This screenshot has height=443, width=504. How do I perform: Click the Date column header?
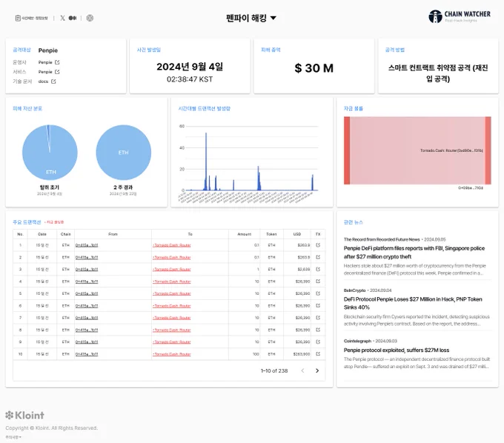click(x=42, y=234)
